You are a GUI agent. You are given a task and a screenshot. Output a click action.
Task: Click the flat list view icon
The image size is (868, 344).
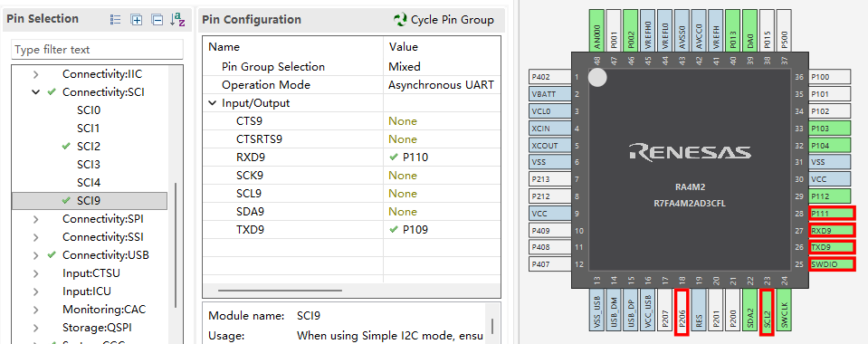pos(115,20)
